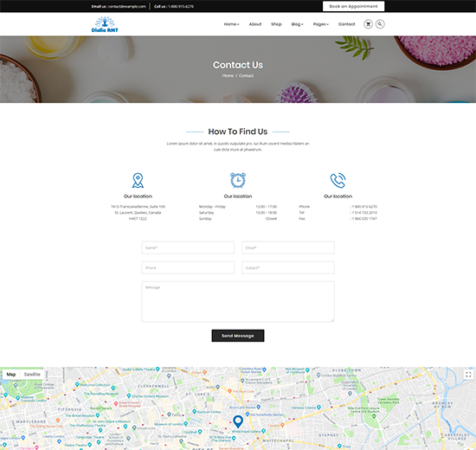Follow the Home breadcrumb link
Viewport: 476px width, 450px height.
(228, 75)
